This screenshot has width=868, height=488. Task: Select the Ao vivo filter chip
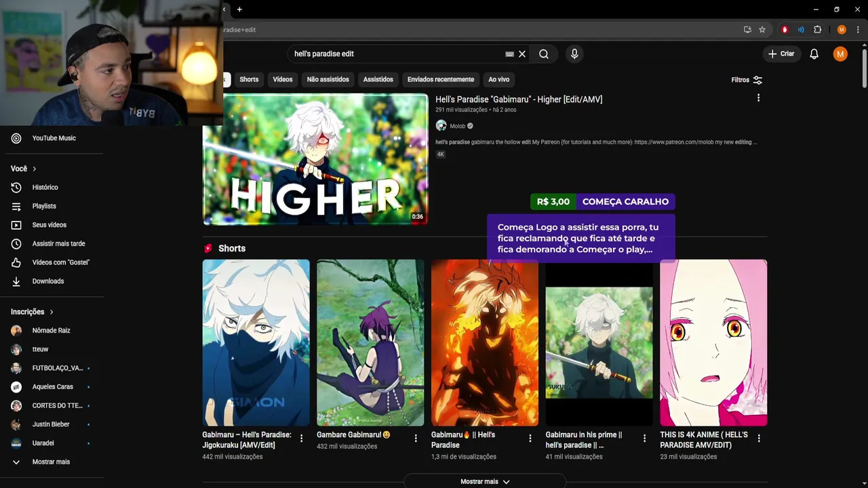(x=498, y=80)
